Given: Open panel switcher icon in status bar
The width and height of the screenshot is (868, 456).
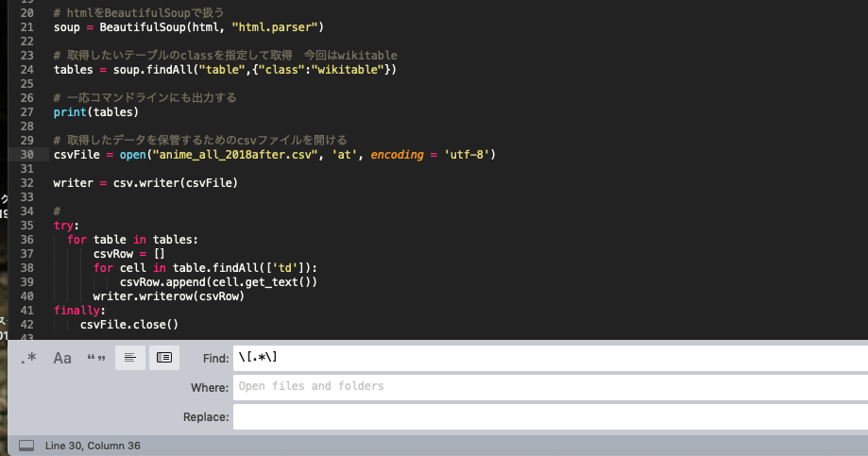Looking at the screenshot, I should click(x=26, y=445).
